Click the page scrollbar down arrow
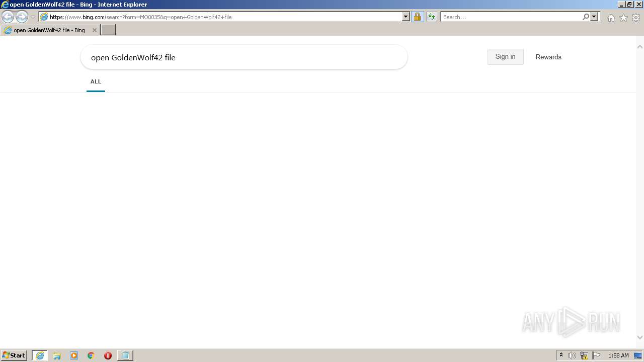This screenshot has height=362, width=644. click(x=640, y=337)
